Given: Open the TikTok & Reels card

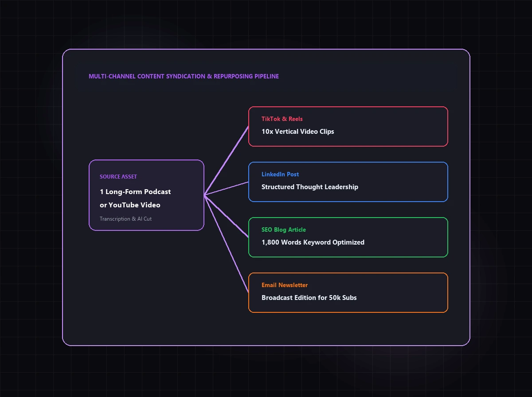Looking at the screenshot, I should pyautogui.click(x=348, y=126).
